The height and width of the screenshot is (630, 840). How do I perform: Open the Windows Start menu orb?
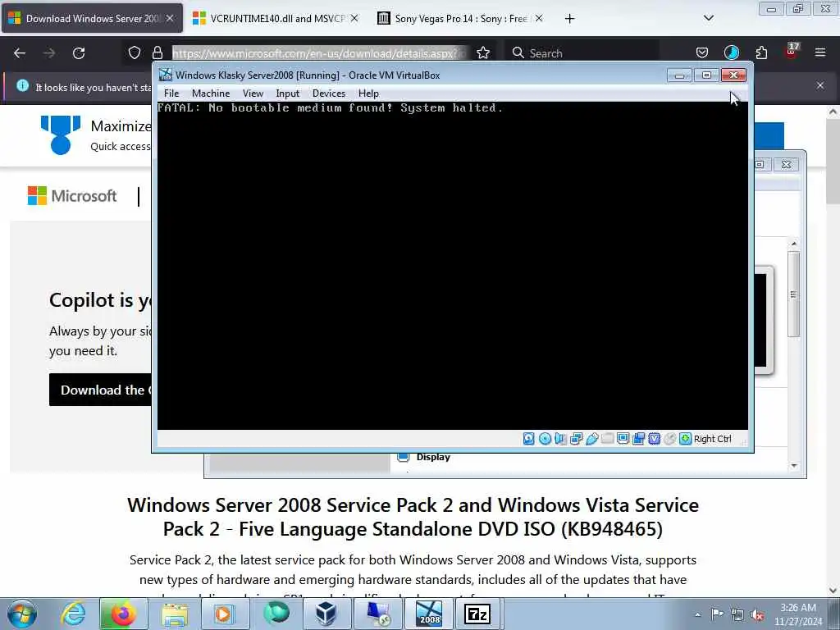[21, 614]
